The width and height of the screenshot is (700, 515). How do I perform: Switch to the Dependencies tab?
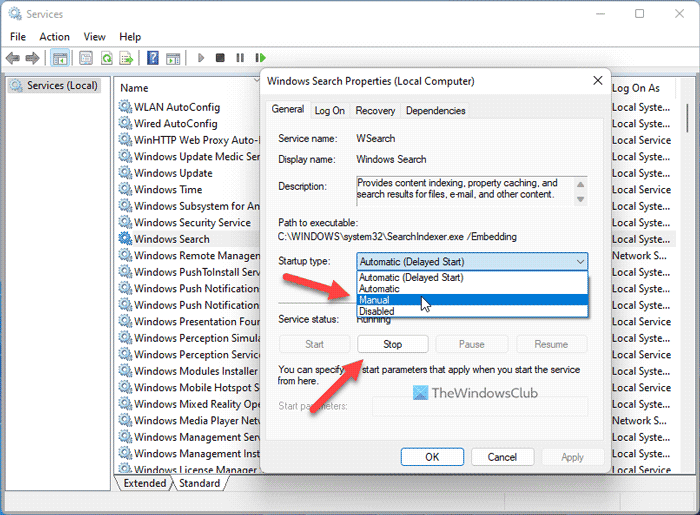[435, 110]
